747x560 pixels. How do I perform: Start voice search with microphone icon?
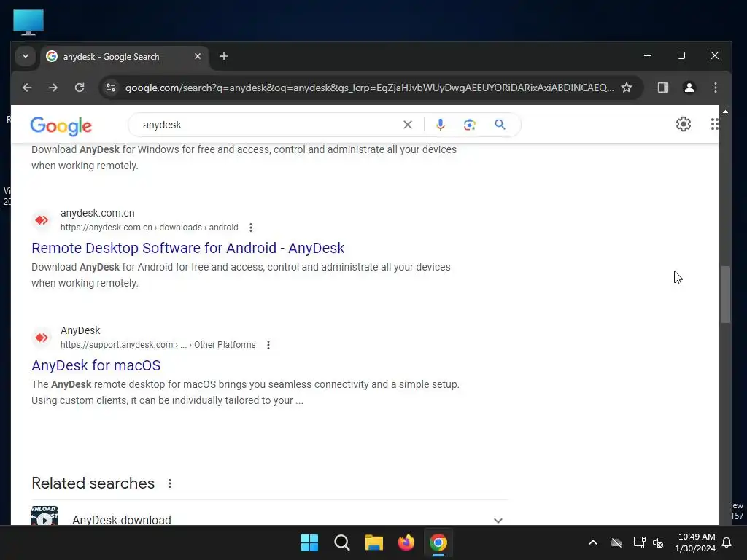pos(440,125)
